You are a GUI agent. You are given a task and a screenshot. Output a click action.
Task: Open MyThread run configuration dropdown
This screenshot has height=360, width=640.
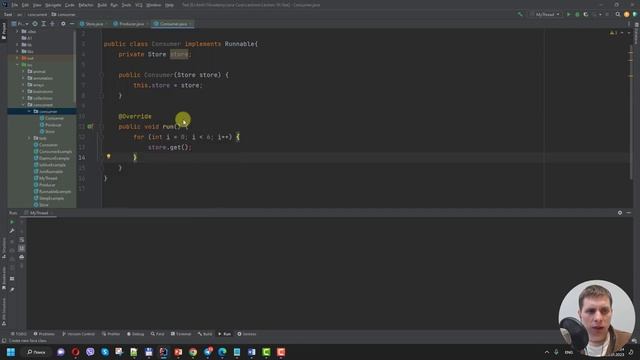(545, 14)
